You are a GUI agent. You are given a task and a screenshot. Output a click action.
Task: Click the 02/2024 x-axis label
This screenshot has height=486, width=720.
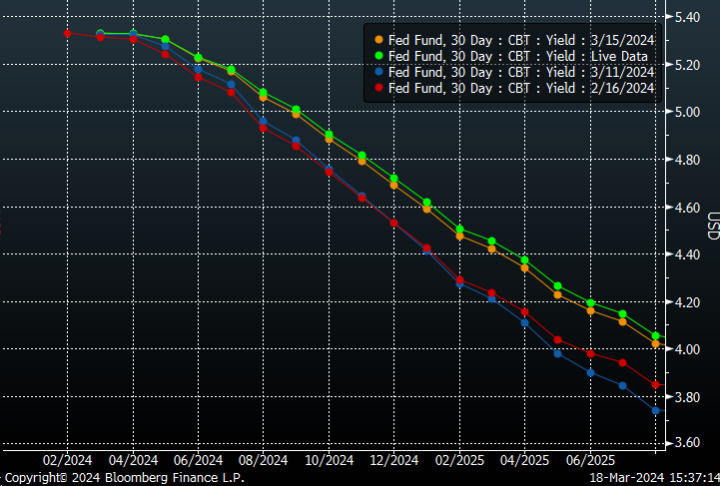[68, 460]
